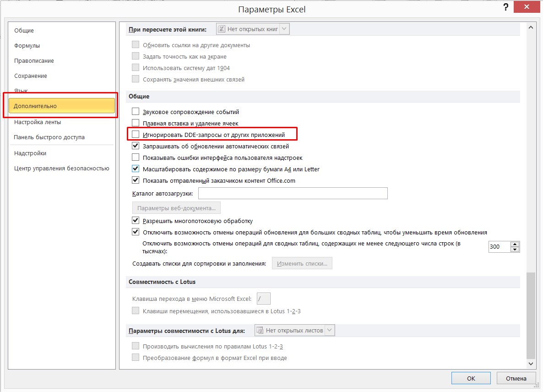Click workbook icon in Нет открытых книг combo
This screenshot has height=392, width=543.
coord(222,29)
